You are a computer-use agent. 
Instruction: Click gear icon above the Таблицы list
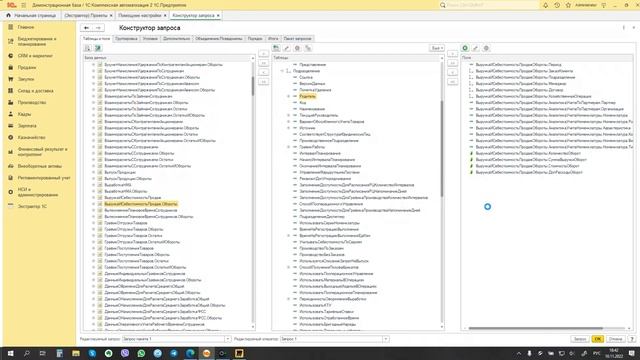click(x=297, y=48)
